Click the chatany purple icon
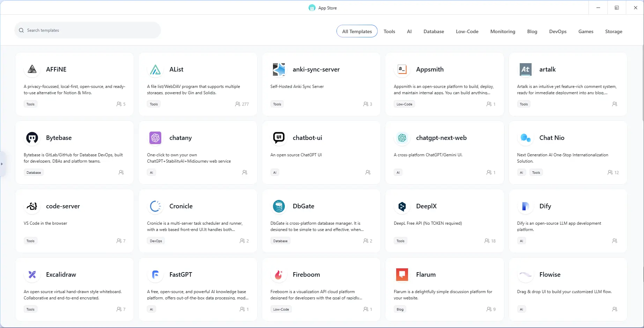The width and height of the screenshot is (644, 328). pyautogui.click(x=155, y=138)
